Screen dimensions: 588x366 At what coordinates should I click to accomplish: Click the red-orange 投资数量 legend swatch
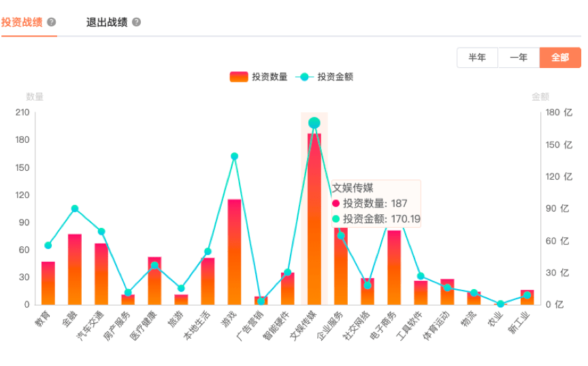[239, 77]
